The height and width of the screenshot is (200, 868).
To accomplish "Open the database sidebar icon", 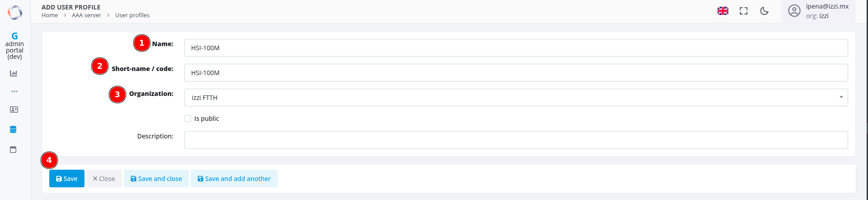I will coord(13,129).
